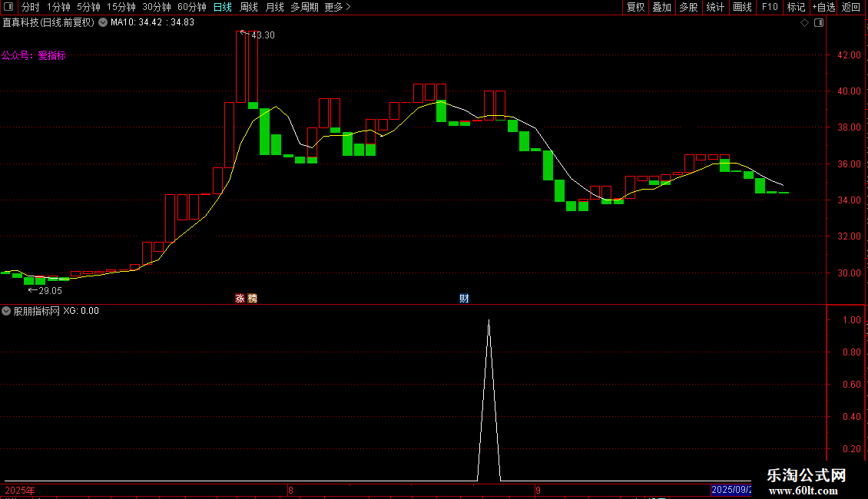Open 股朋指标网 sub-indicator settings arrow
Viewport: 868px width, 499px height.
point(6,311)
